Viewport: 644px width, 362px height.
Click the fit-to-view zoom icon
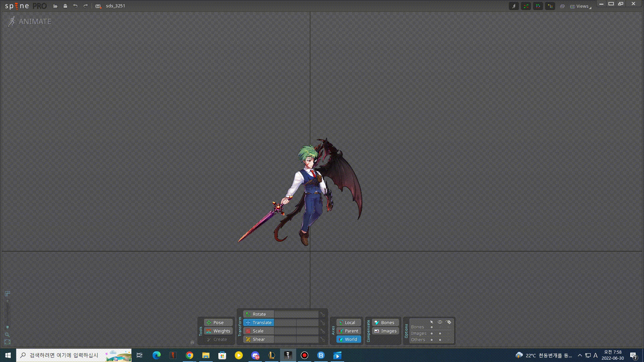tap(7, 342)
